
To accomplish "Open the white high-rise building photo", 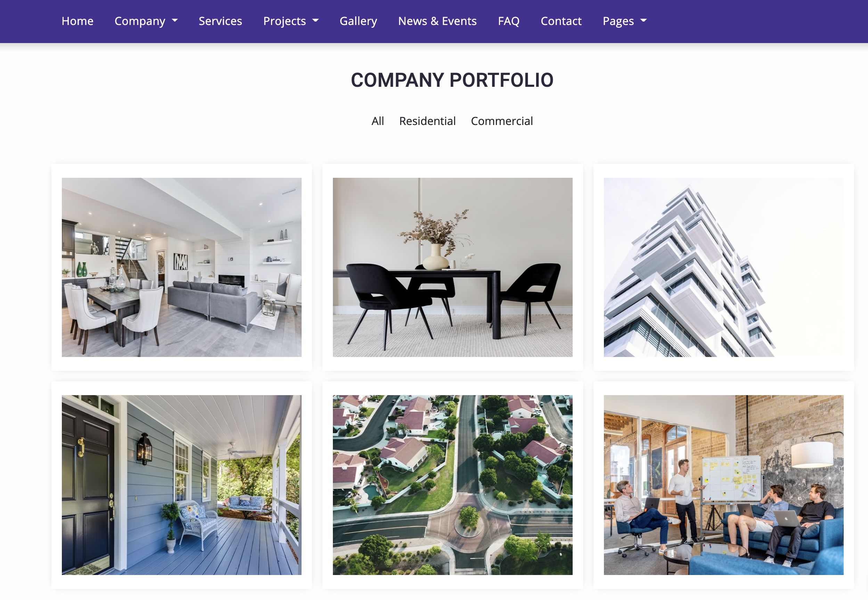I will point(723,267).
